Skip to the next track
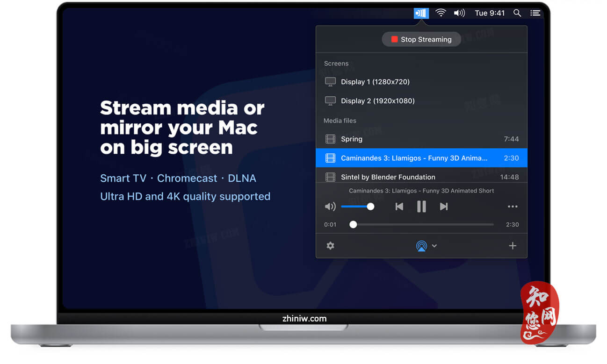The image size is (607, 364). coord(444,207)
